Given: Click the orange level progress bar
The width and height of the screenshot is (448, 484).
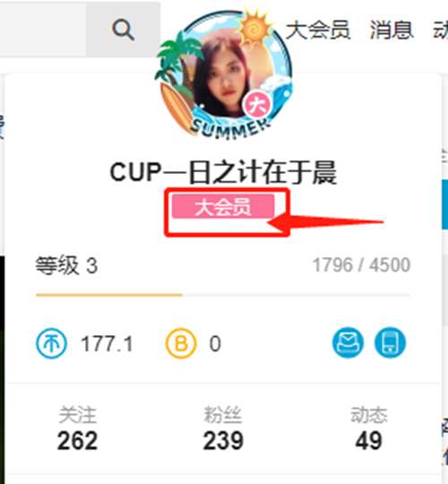Looking at the screenshot, I should click(x=109, y=295).
